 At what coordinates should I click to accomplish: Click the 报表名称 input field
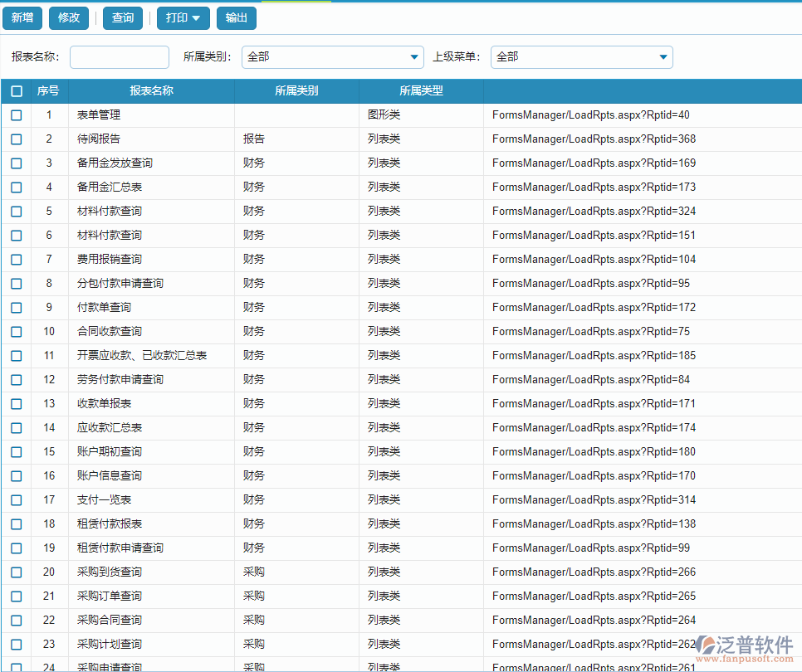click(119, 57)
